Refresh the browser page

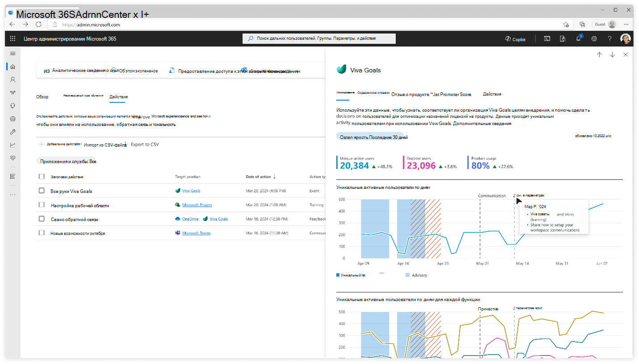point(39,25)
